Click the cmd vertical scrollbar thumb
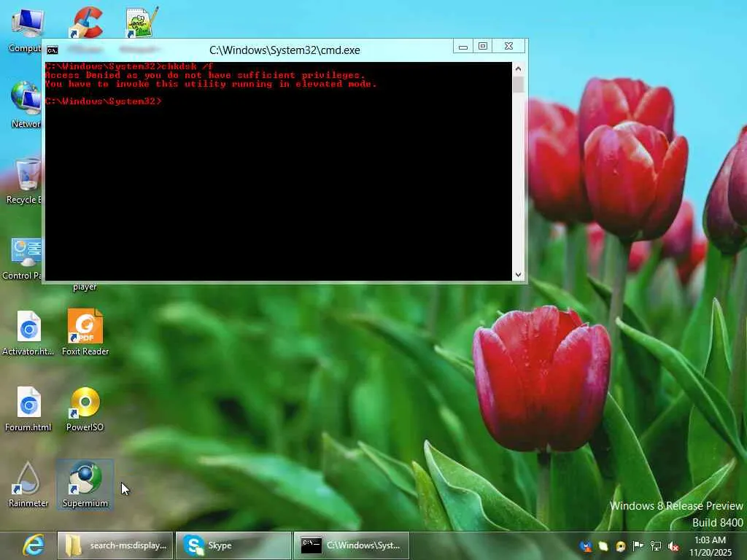747x560 pixels. pos(519,85)
